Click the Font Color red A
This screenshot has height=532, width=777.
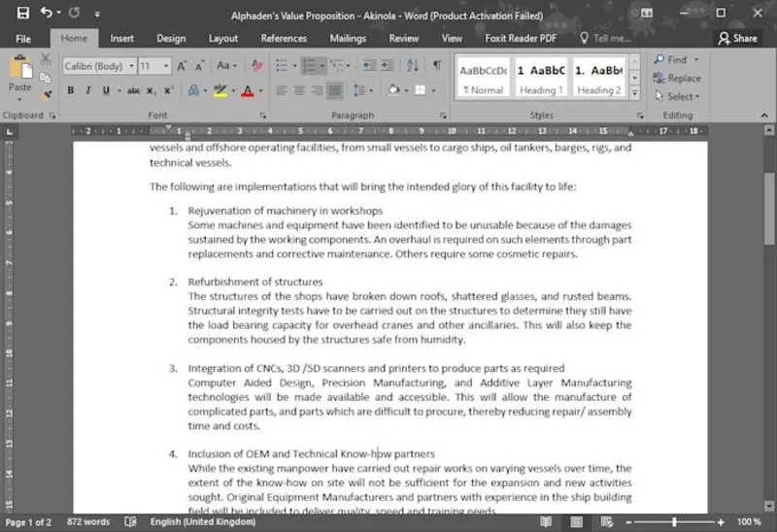coord(248,90)
